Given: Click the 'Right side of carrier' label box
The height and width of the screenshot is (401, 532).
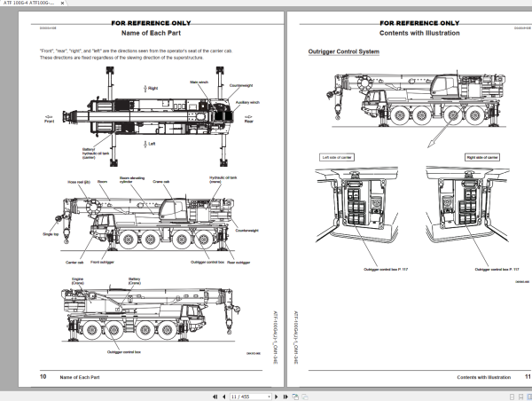Looking at the screenshot, I should (x=482, y=157).
